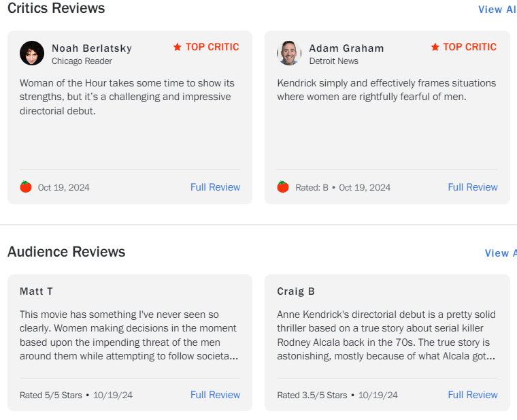The width and height of the screenshot is (517, 420).
Task: Read Craig B's Full Review
Action: (472, 395)
